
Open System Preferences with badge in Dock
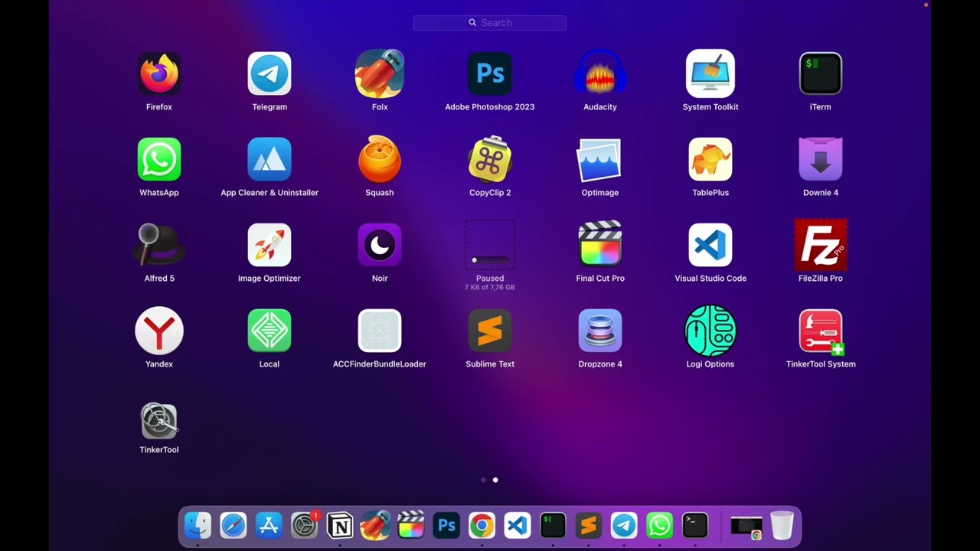[305, 526]
